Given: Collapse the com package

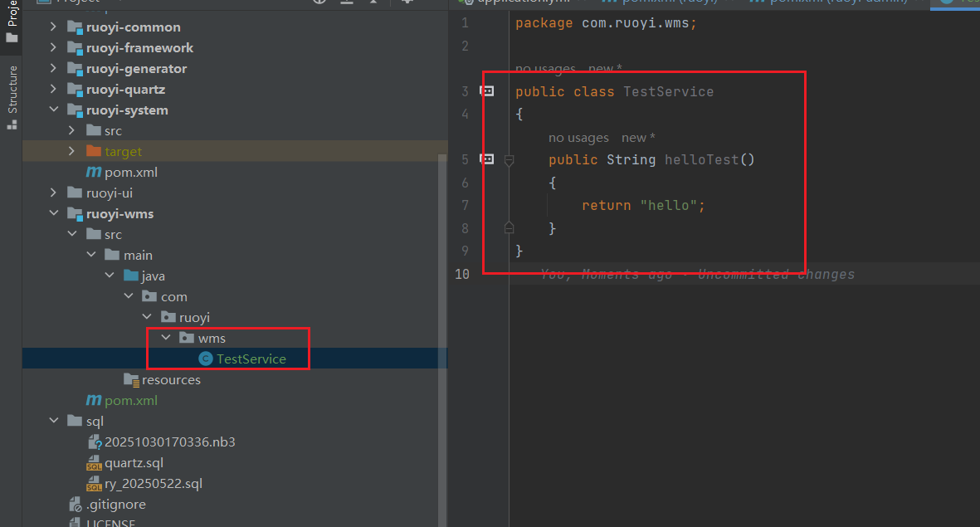Looking at the screenshot, I should tap(129, 295).
